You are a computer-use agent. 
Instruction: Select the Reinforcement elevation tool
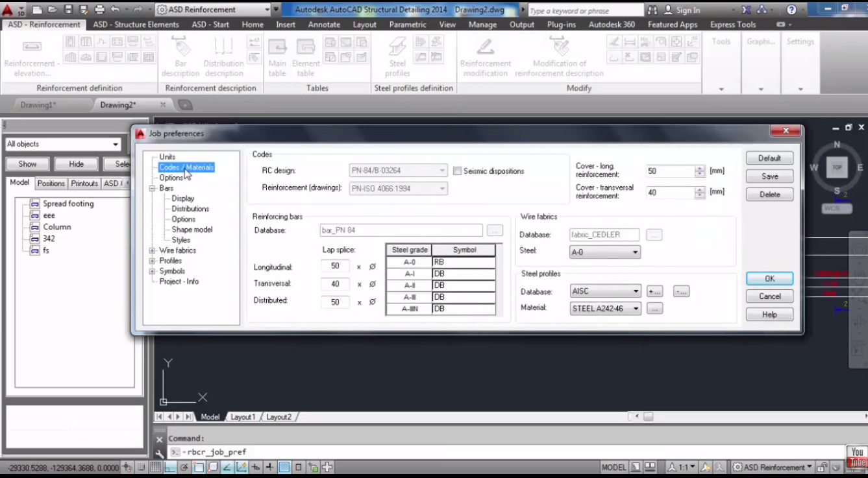click(x=31, y=55)
